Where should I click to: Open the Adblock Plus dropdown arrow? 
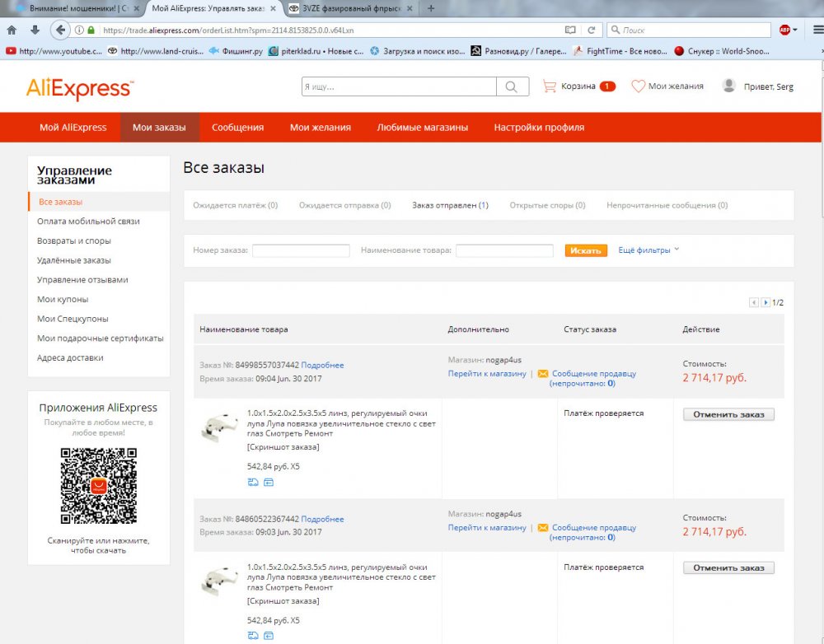795,30
